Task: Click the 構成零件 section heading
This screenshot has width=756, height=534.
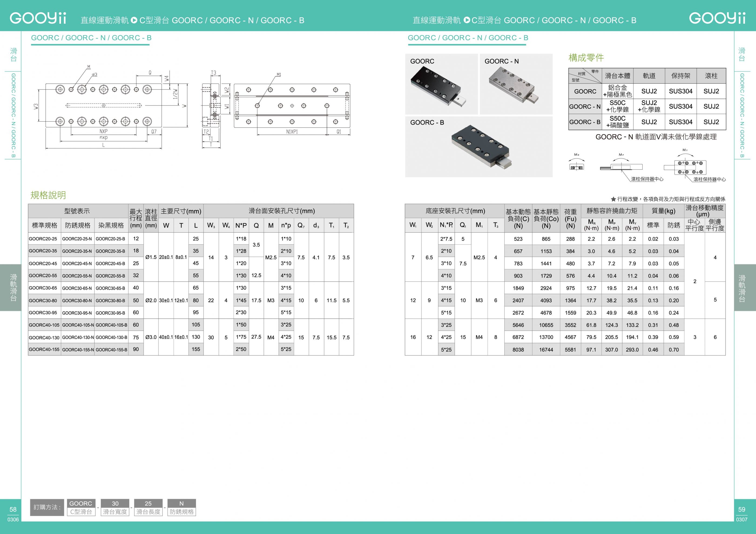Action: 586,58
